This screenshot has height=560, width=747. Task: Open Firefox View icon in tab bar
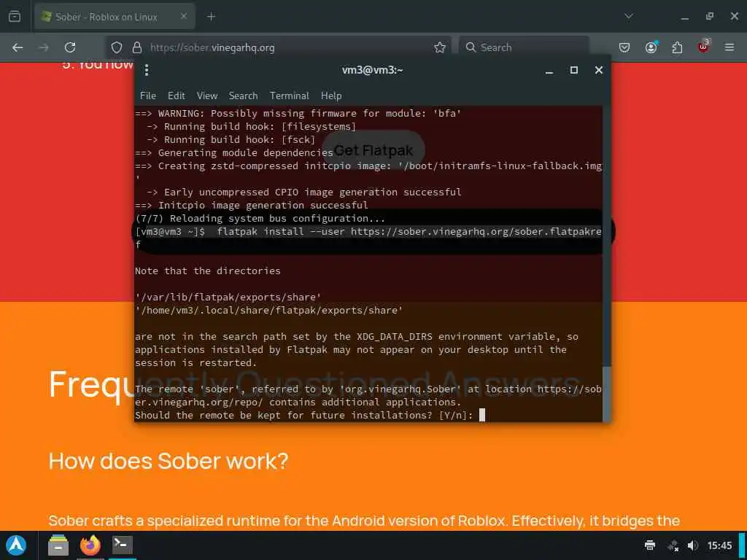click(x=15, y=17)
